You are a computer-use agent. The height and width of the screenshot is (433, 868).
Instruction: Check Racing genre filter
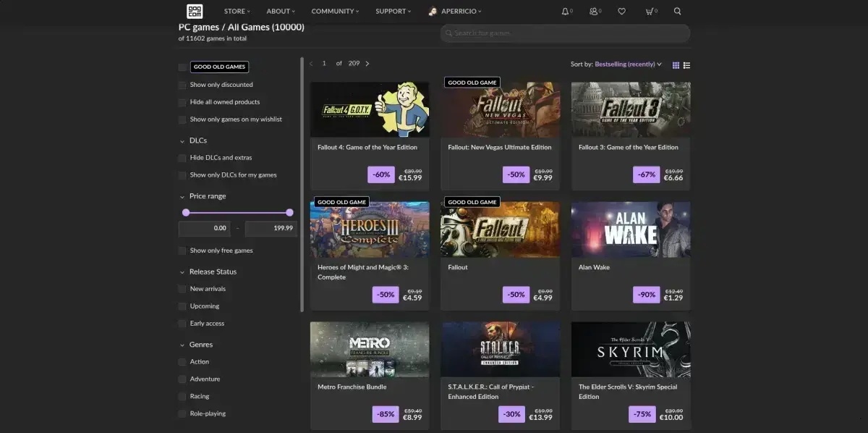182,397
